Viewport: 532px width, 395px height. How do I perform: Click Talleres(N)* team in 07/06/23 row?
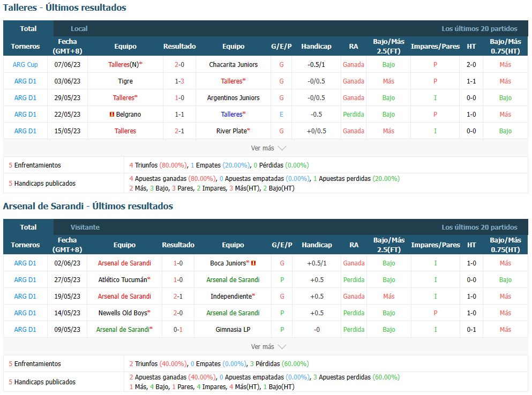[x=125, y=64]
